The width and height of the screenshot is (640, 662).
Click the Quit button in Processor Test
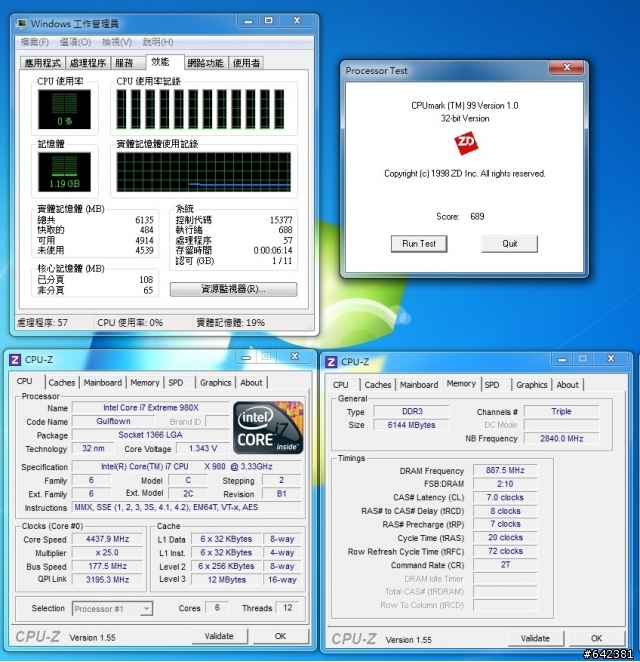coord(510,244)
